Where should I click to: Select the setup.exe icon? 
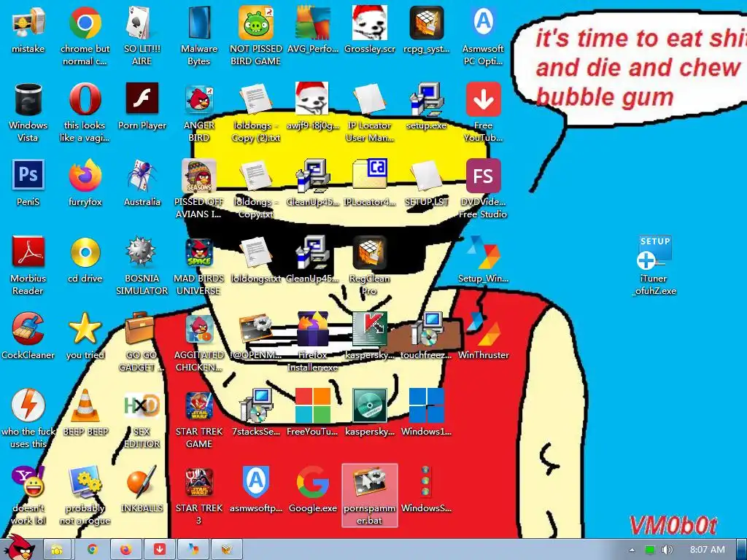pyautogui.click(x=426, y=99)
